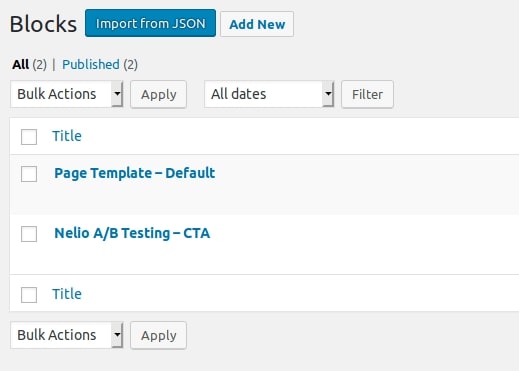Filter by Published blocks
This screenshot has width=519, height=371.
coord(91,65)
